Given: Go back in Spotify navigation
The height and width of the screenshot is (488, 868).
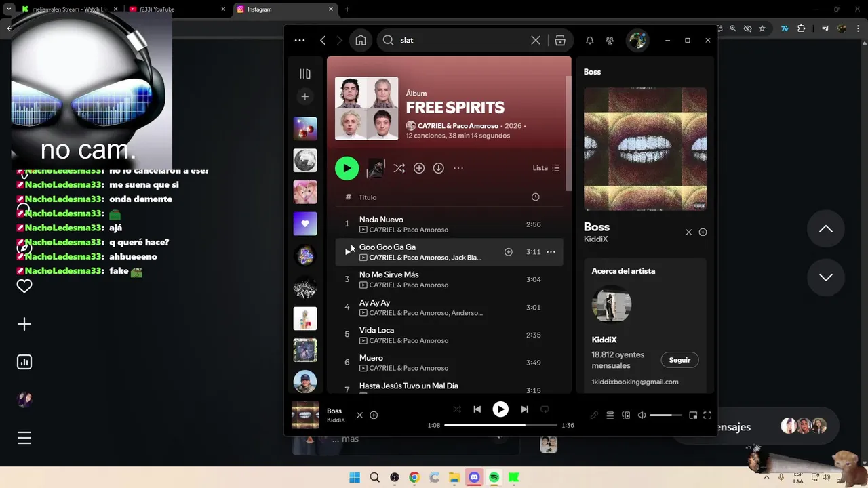Looking at the screenshot, I should coord(323,40).
